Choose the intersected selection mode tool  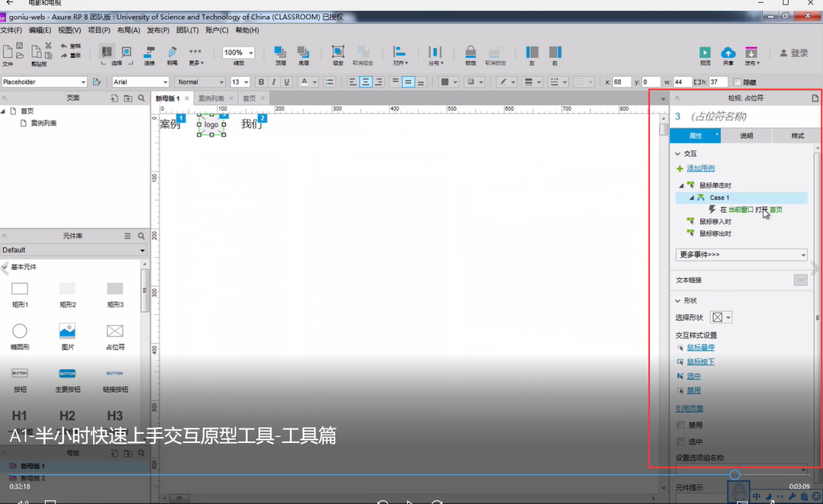[x=106, y=52]
